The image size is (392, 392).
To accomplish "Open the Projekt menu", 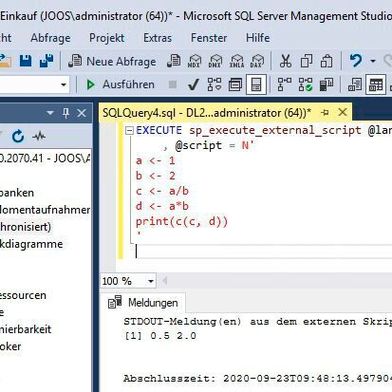I will [x=107, y=38].
